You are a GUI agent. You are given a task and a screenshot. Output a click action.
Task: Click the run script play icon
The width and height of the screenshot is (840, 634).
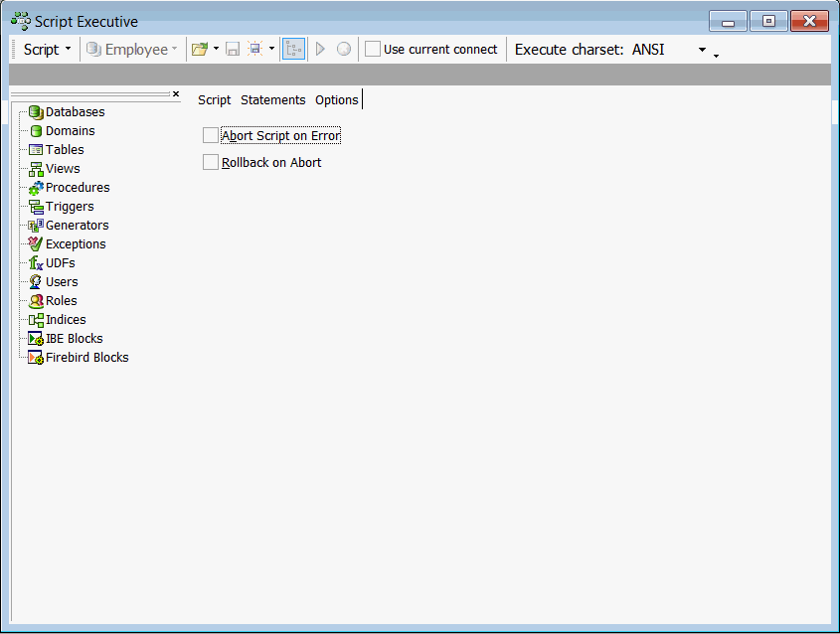click(x=320, y=50)
